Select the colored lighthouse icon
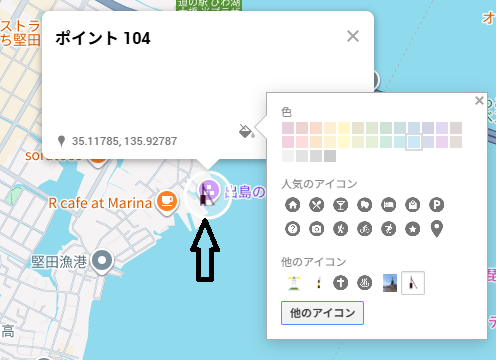 pyautogui.click(x=294, y=283)
